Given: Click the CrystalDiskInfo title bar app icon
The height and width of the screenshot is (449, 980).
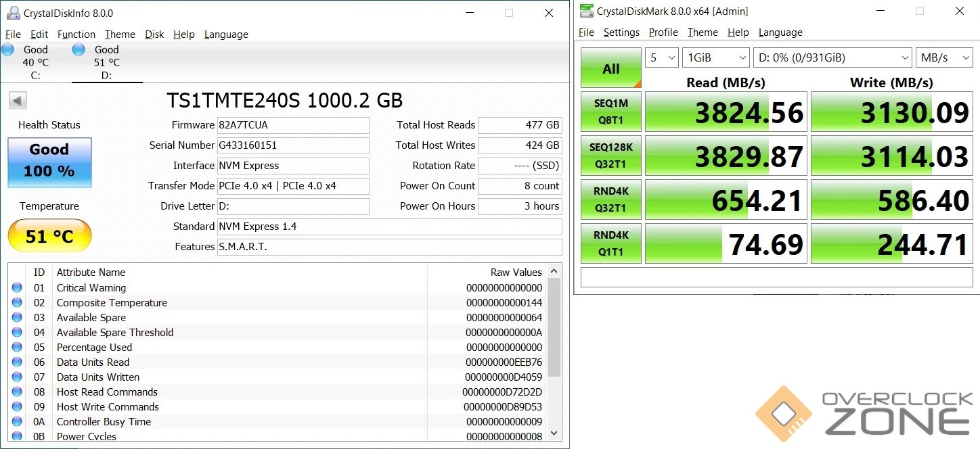Looking at the screenshot, I should [13, 13].
